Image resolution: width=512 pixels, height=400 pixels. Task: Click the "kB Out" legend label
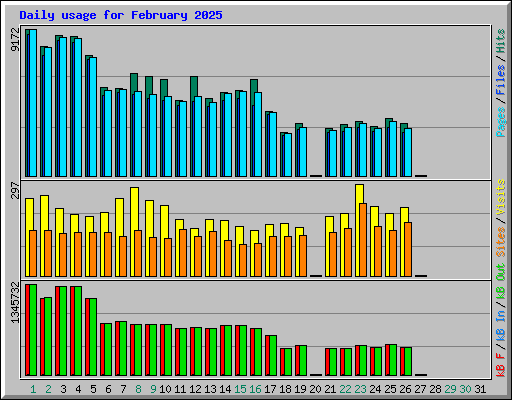click(501, 281)
